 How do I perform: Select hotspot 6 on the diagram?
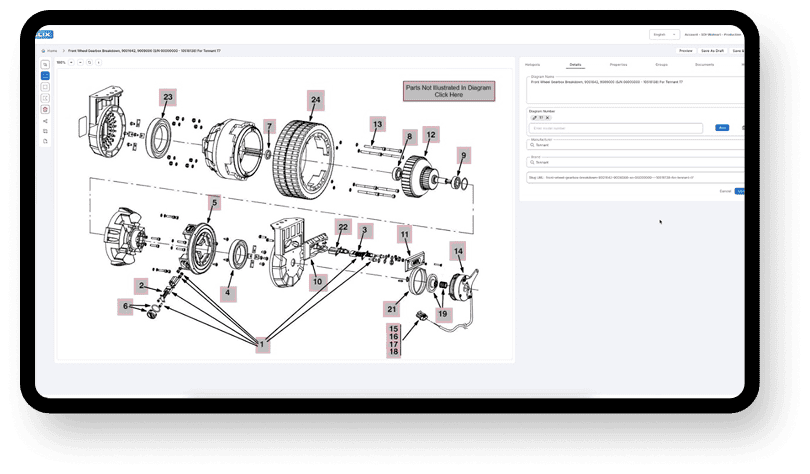click(125, 307)
